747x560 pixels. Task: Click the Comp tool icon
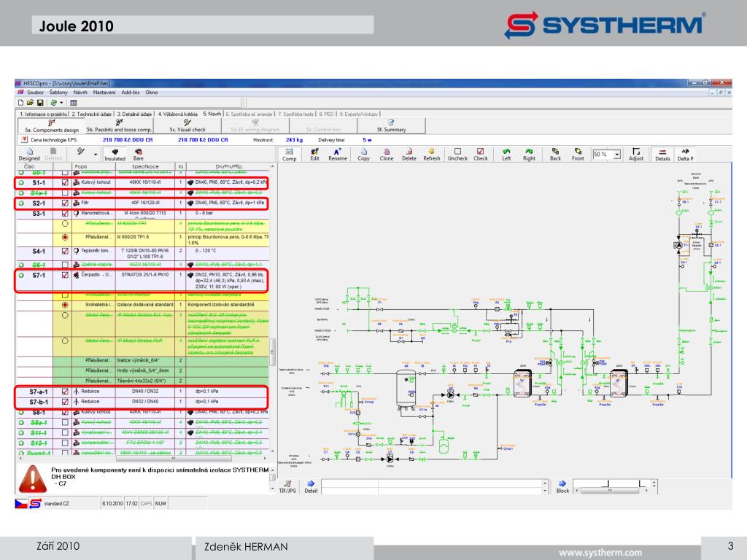pyautogui.click(x=289, y=155)
